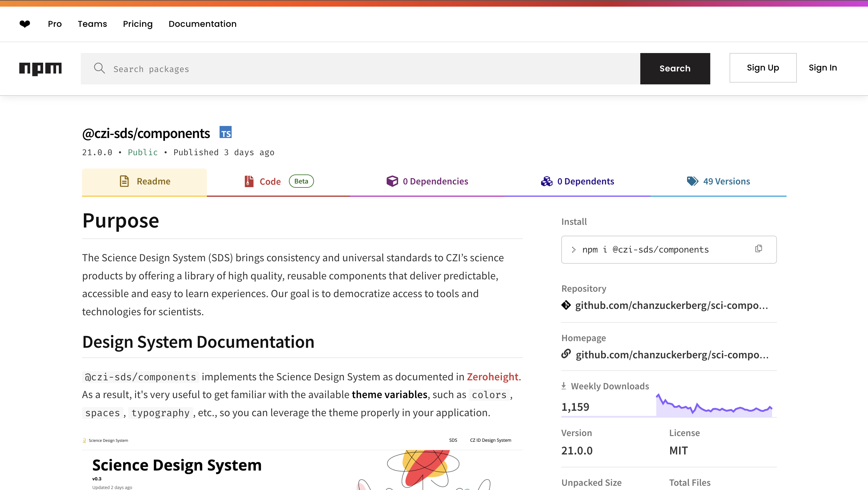
Task: Click the typography code snippet
Action: click(x=160, y=413)
